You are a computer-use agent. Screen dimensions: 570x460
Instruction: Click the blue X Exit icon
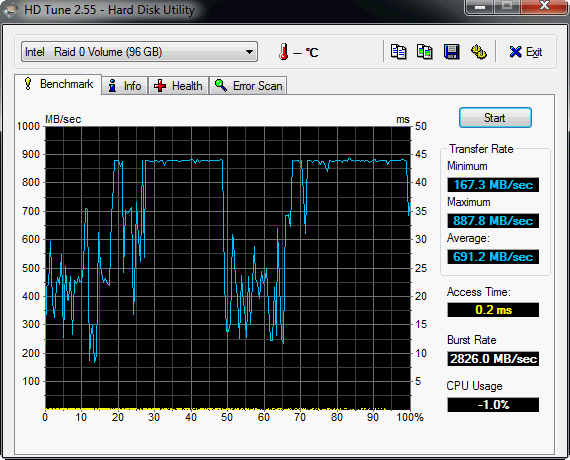click(515, 52)
